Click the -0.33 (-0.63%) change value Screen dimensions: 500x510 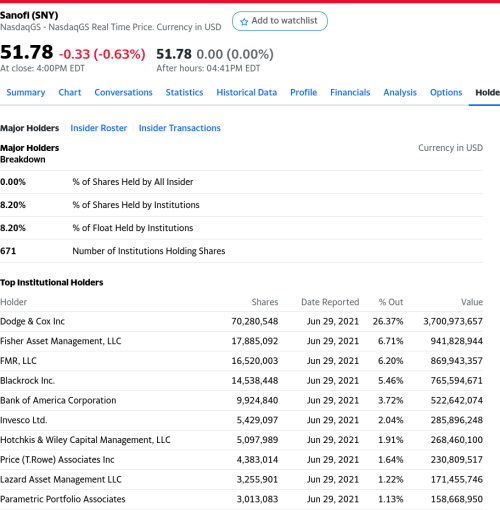pyautogui.click(x=102, y=54)
